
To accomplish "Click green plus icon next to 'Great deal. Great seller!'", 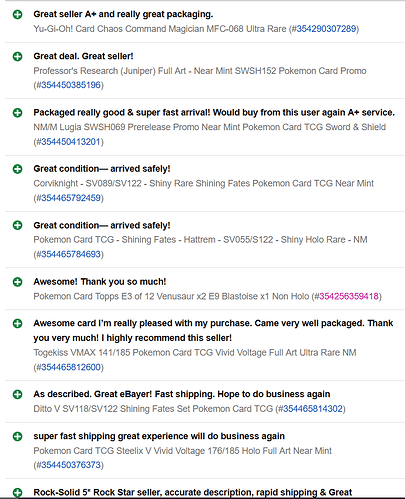I will click(x=17, y=56).
